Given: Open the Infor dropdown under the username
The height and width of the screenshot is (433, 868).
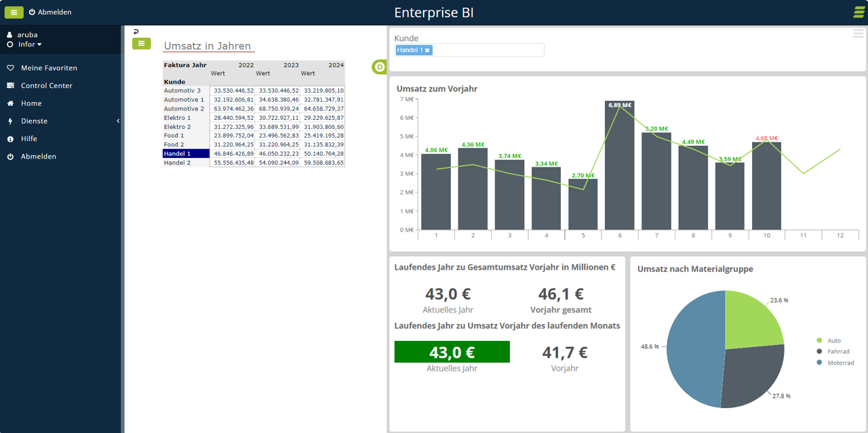Looking at the screenshot, I should (29, 45).
